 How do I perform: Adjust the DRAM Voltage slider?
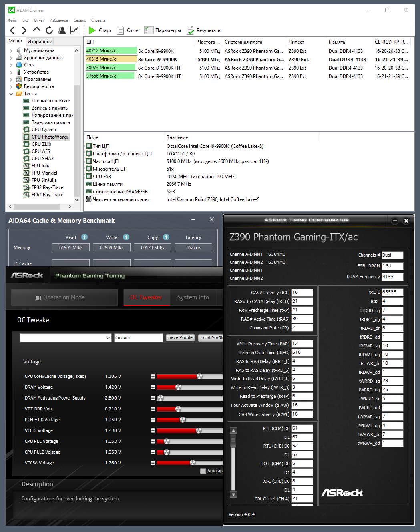(178, 387)
